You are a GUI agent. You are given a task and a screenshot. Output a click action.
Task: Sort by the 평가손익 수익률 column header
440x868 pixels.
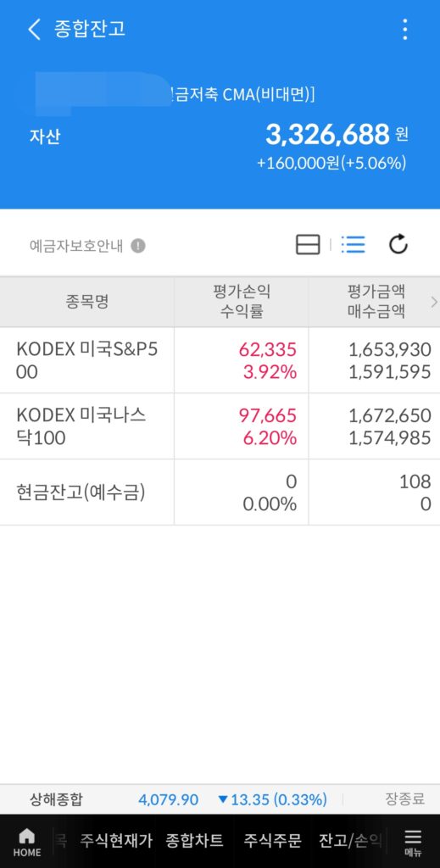tap(242, 302)
